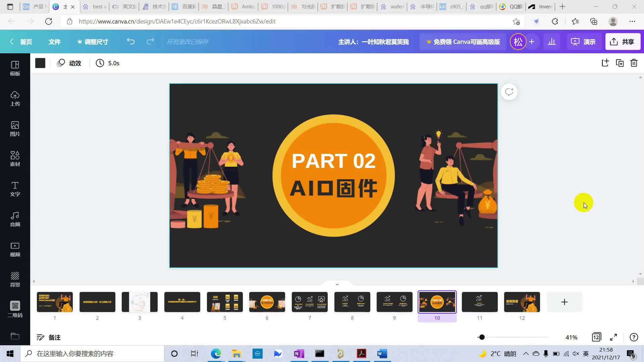This screenshot has width=644, height=362.
Task: Open the dark background color swatch
Action: [40, 63]
